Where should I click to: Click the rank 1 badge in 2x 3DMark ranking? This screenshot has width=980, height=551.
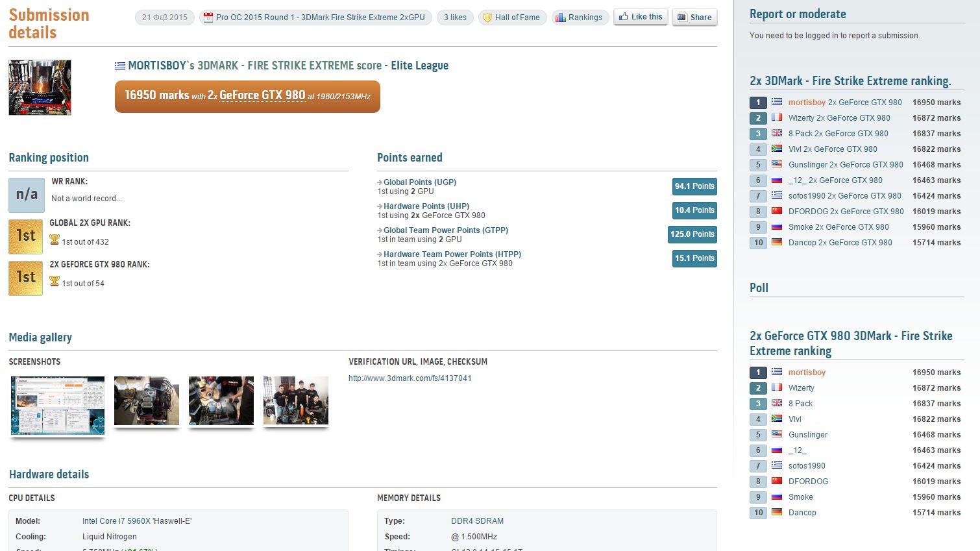[x=758, y=103]
